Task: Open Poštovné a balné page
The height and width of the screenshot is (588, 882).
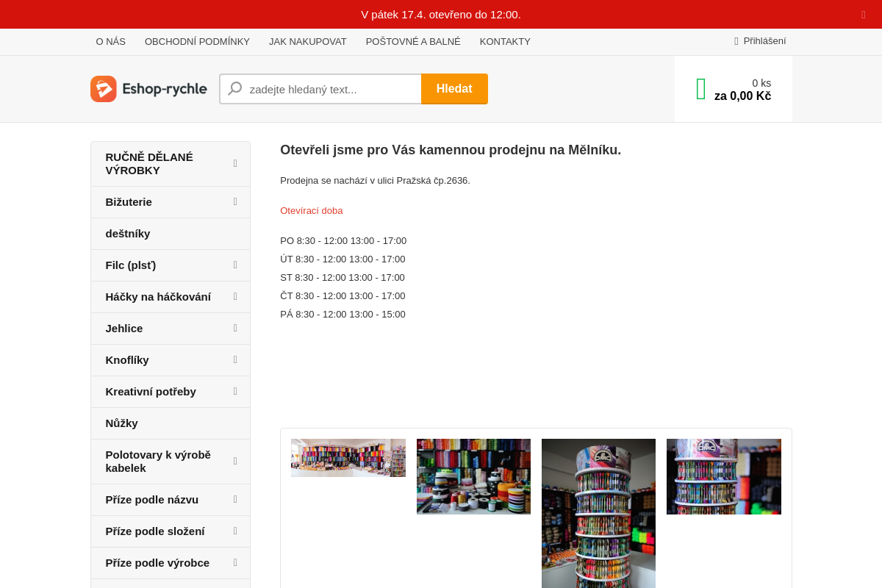Action: (x=413, y=42)
